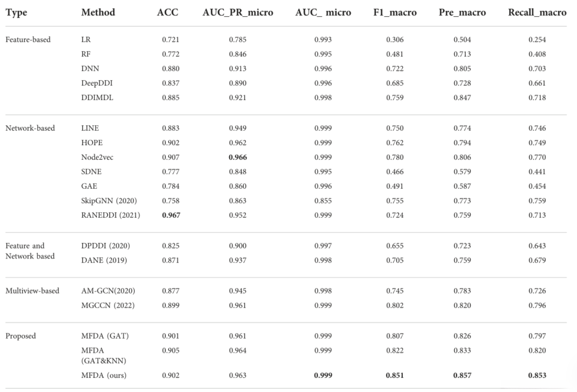Image resolution: width=577 pixels, height=392 pixels.
Task: Select the MGCCN (2022) method cell
Action: click(x=108, y=305)
